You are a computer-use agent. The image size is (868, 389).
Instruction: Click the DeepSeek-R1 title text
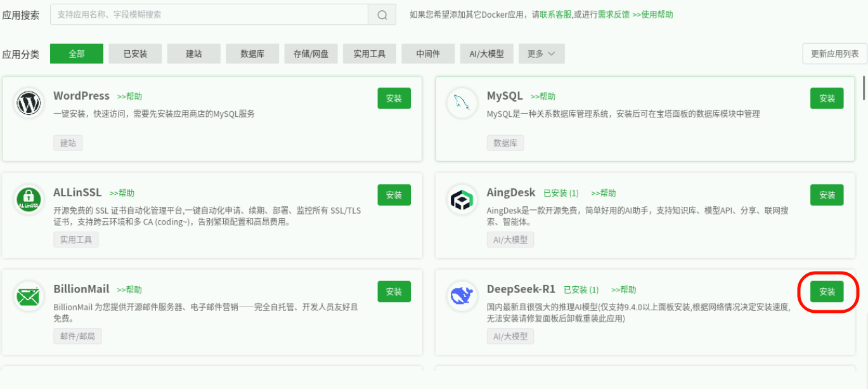(x=521, y=289)
